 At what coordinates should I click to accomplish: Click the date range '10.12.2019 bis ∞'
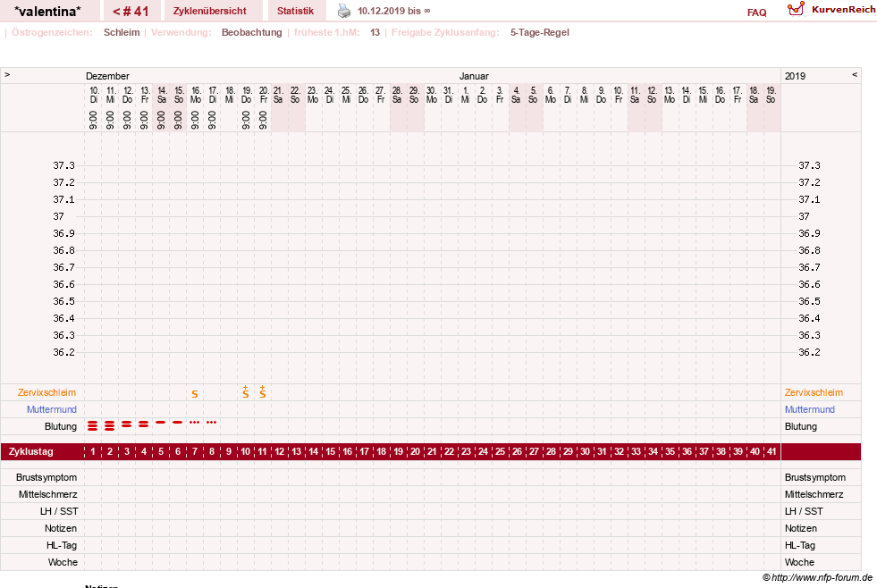[394, 11]
